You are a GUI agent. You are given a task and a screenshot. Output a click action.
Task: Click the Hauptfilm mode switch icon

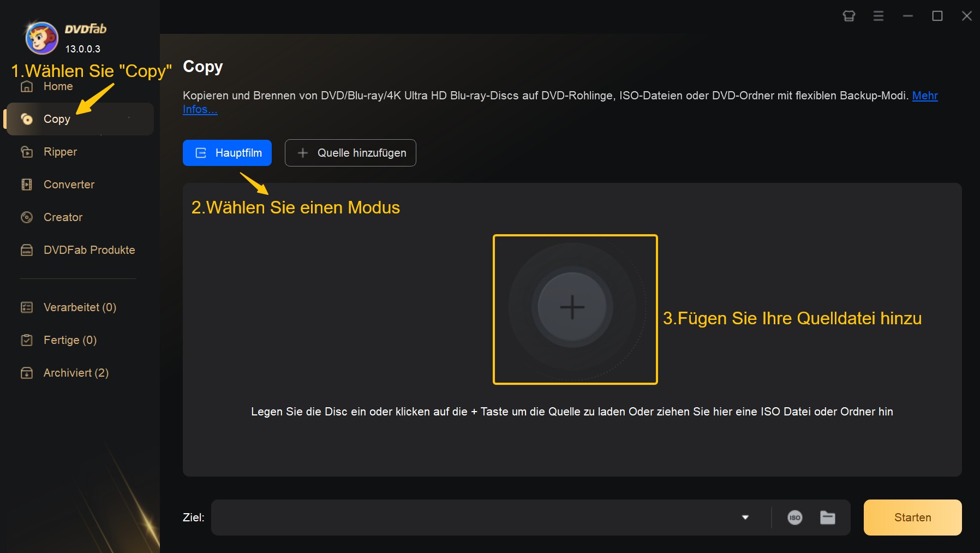pyautogui.click(x=201, y=153)
